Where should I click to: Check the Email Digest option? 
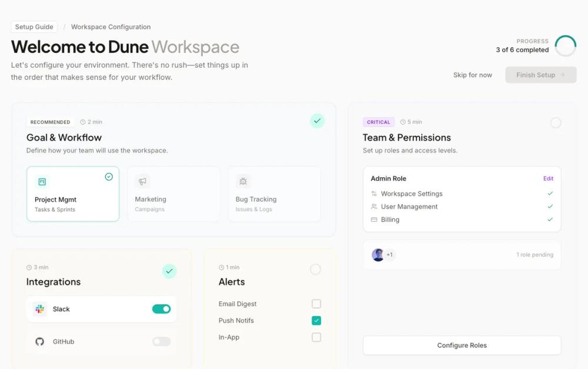tap(316, 303)
